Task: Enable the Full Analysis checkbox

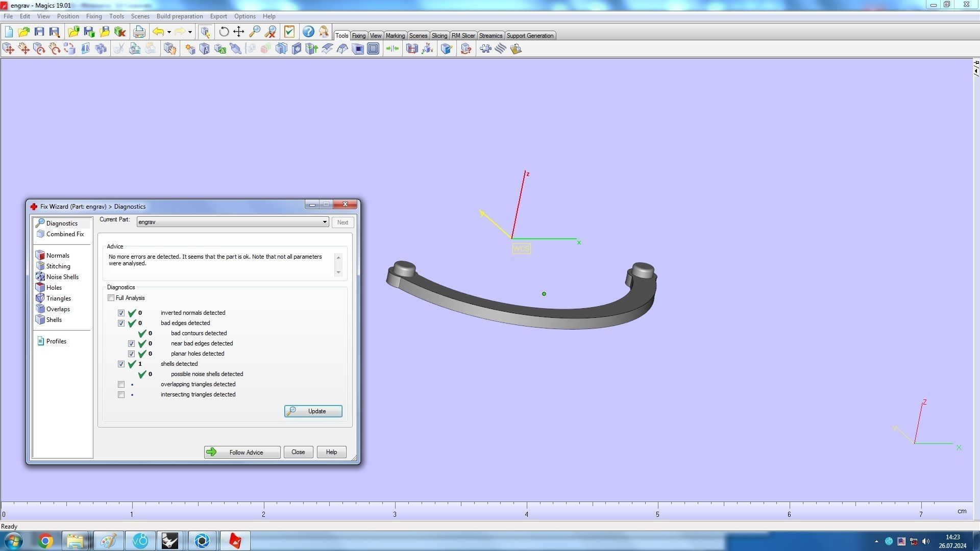Action: pyautogui.click(x=111, y=298)
